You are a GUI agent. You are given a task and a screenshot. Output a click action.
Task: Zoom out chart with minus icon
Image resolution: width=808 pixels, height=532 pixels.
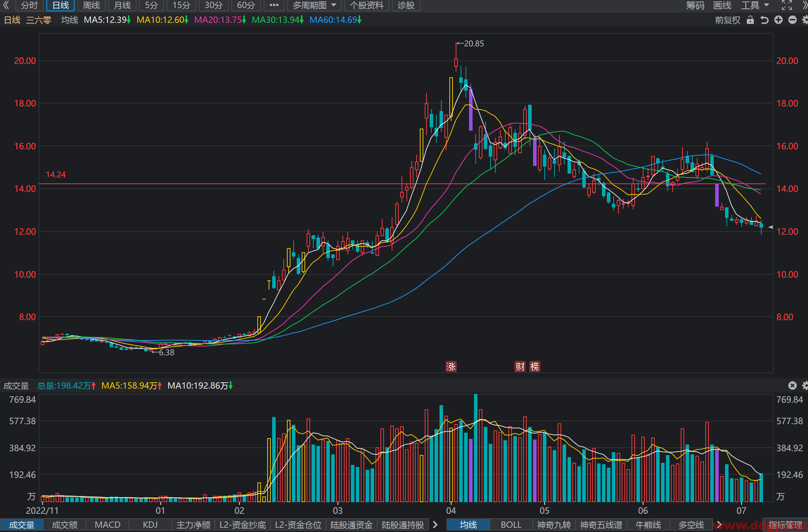pos(793,20)
